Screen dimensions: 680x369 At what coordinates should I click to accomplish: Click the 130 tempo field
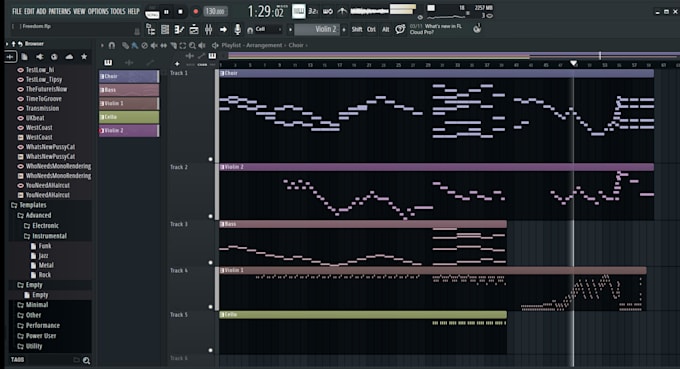215,12
